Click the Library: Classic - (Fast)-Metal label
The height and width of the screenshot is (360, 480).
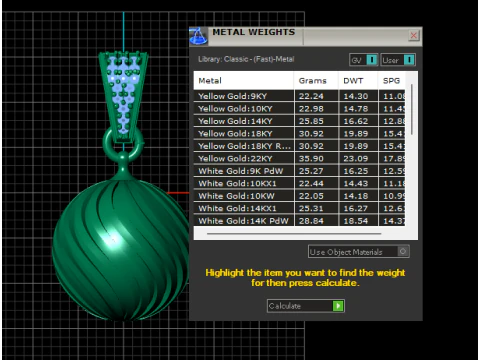(x=246, y=59)
